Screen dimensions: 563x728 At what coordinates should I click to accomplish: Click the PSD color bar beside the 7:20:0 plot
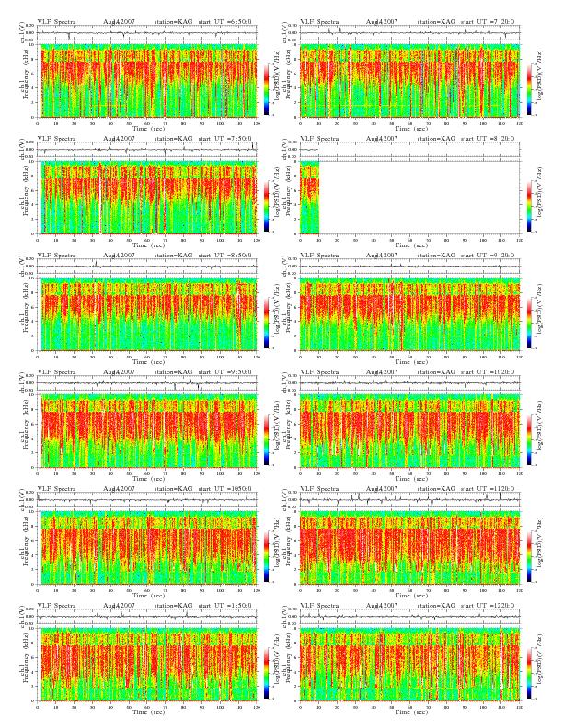tap(529, 89)
